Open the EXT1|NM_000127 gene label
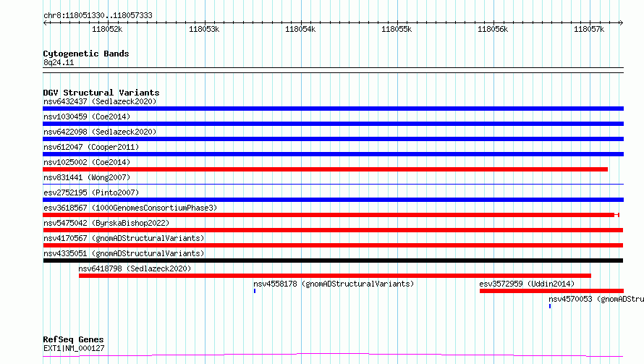The width and height of the screenshot is (644, 364). [74, 348]
